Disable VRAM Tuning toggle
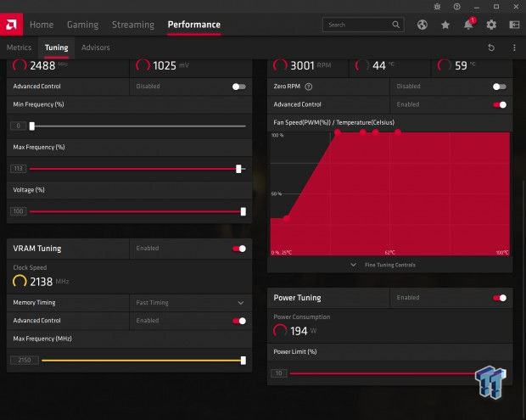The image size is (526, 420). [239, 249]
